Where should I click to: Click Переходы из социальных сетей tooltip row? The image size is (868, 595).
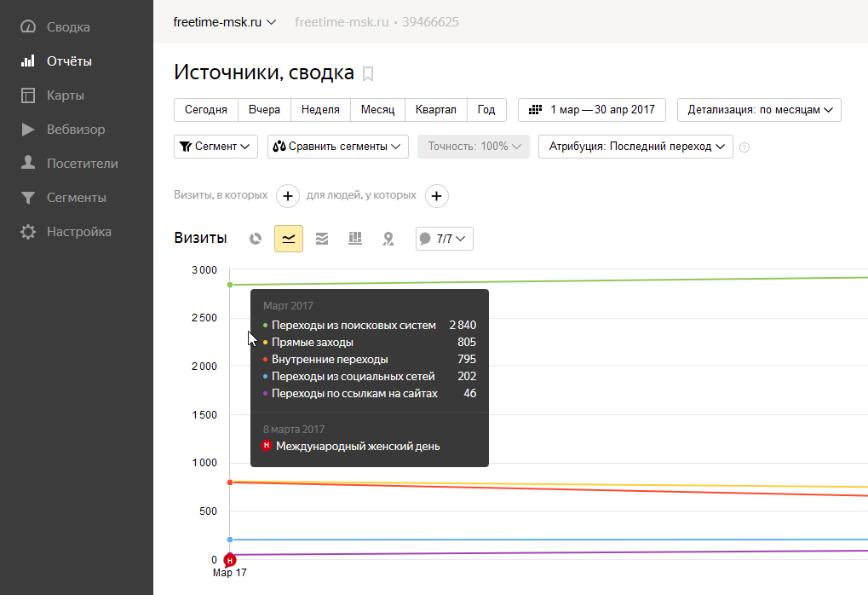pyautogui.click(x=369, y=376)
